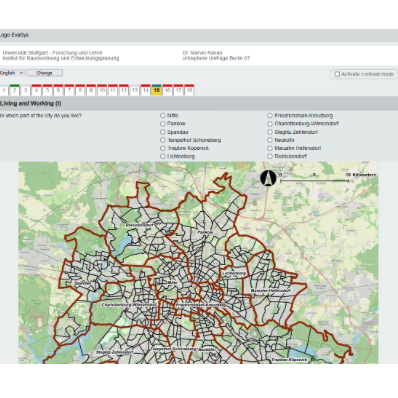Go to survey page 13

(135, 90)
